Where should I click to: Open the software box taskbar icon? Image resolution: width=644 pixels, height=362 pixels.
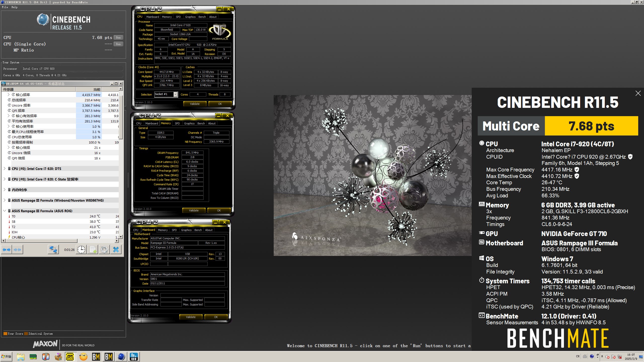(x=58, y=357)
